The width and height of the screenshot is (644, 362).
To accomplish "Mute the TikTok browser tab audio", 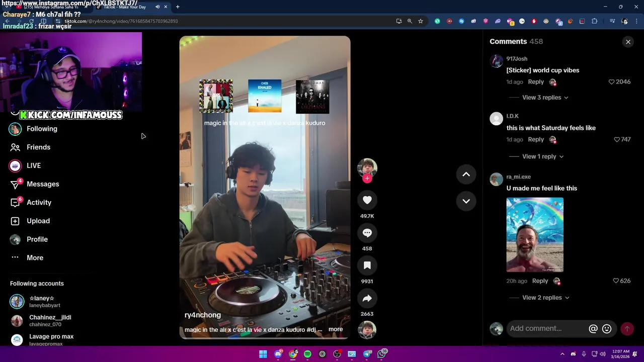I will pyautogui.click(x=157, y=7).
